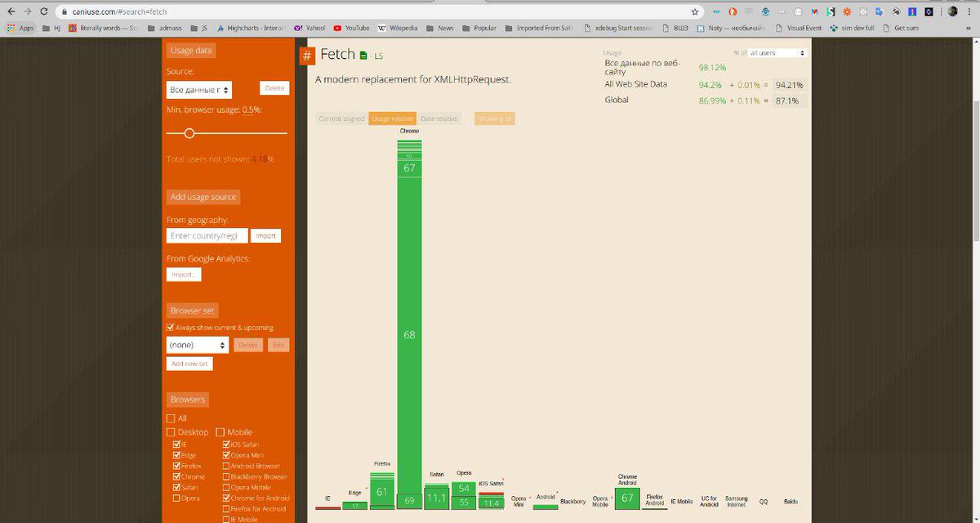Click the caniuse.com address bar
Viewport: 980px width, 523px height.
click(x=376, y=12)
